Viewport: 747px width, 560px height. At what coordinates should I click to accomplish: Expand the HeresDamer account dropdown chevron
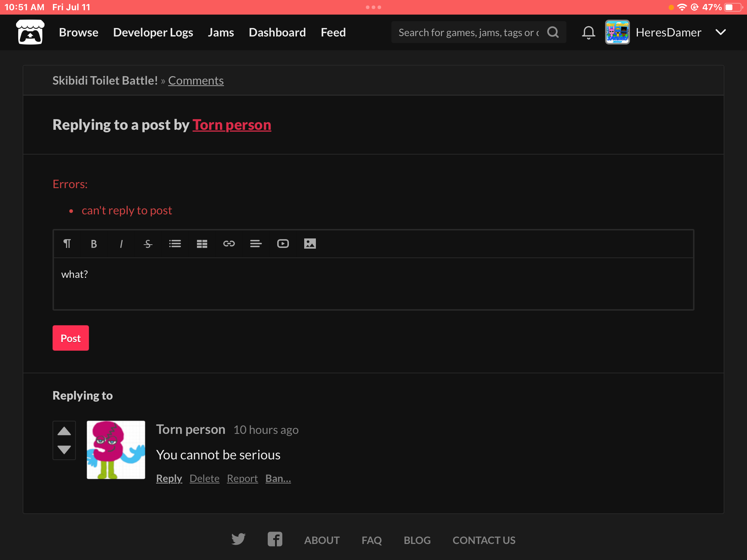tap(721, 32)
